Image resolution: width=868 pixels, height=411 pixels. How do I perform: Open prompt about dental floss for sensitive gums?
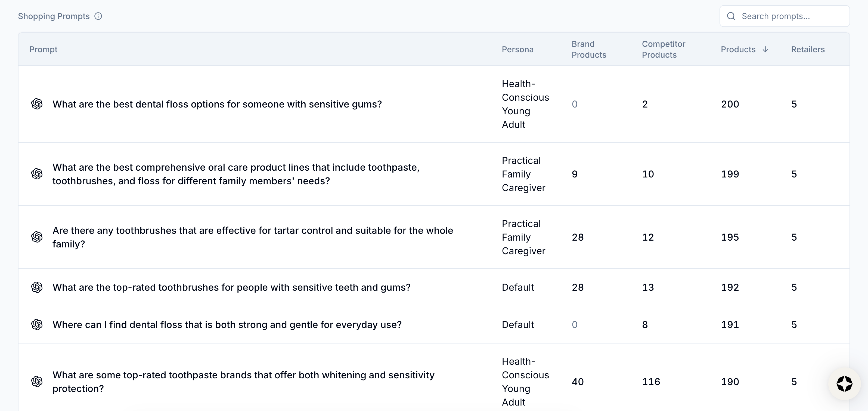(217, 104)
